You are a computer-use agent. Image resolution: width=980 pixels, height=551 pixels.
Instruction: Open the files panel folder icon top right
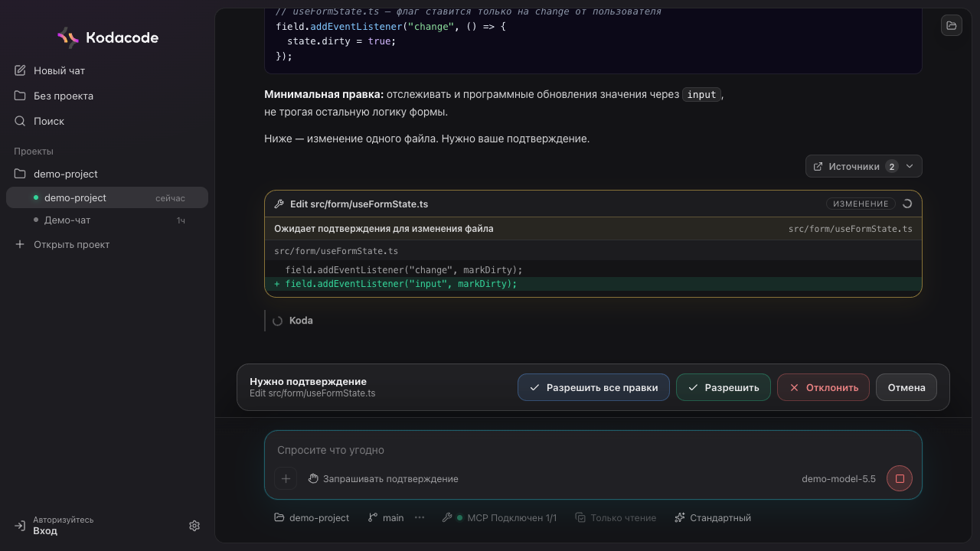pos(952,25)
